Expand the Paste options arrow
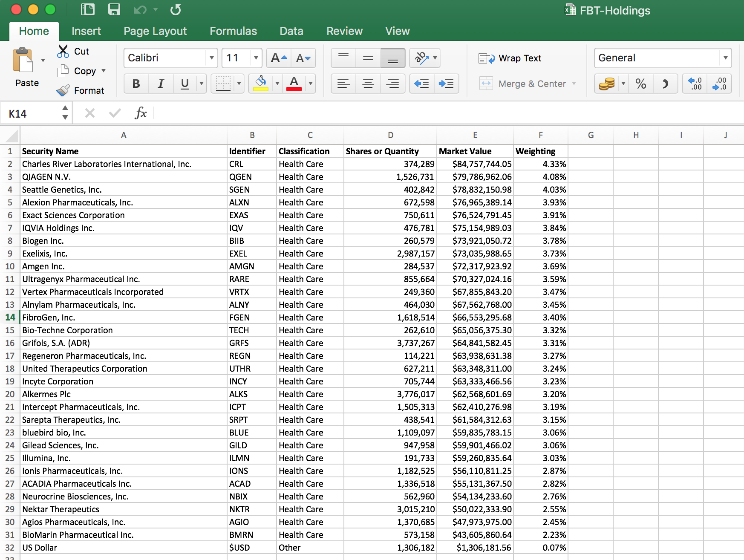The width and height of the screenshot is (744, 560). tap(43, 60)
